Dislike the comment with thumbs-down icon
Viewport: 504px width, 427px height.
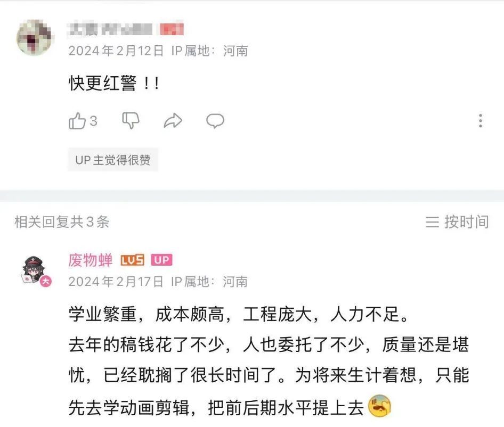click(131, 121)
